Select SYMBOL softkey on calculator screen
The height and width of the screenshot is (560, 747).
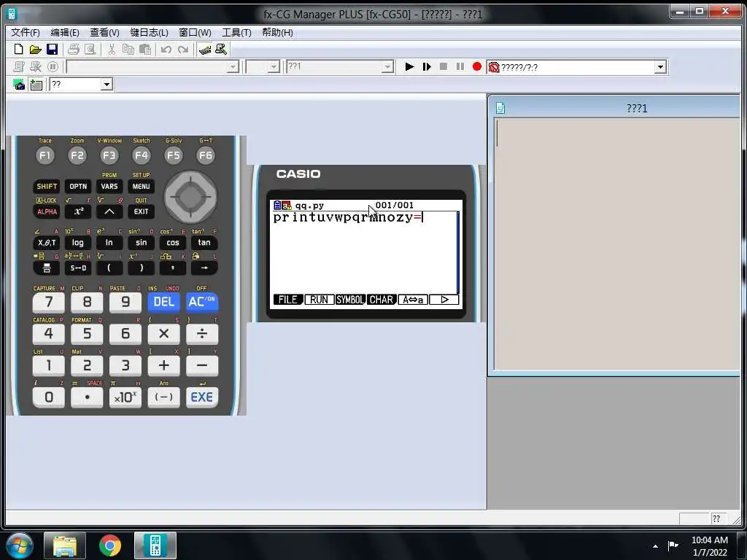click(x=350, y=300)
